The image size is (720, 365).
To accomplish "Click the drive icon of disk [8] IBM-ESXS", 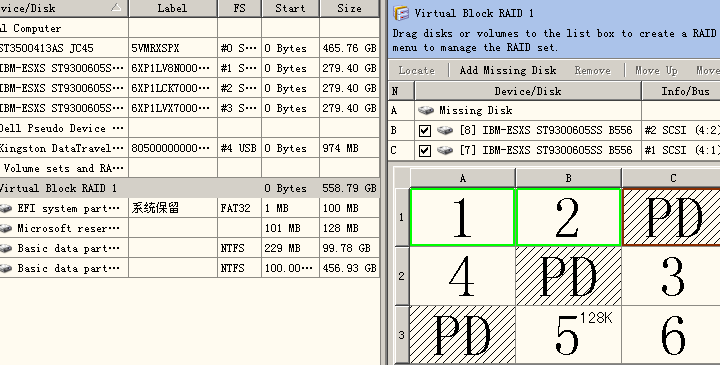I will 444,130.
